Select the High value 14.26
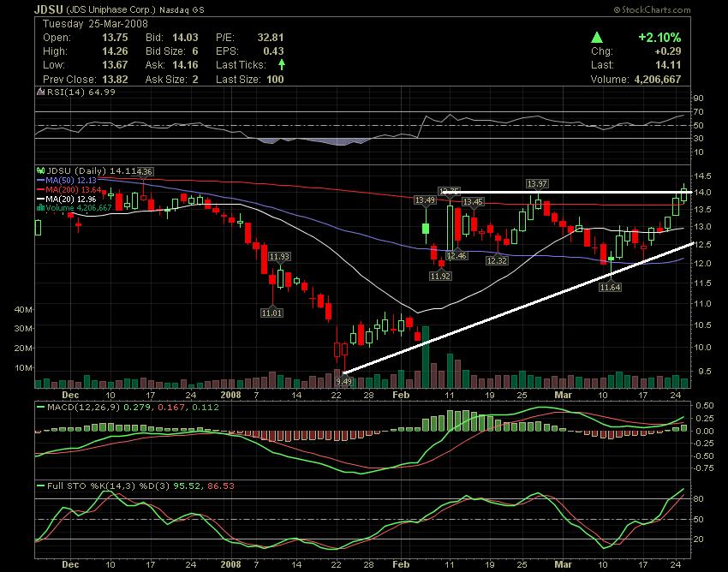Viewport: 728px width, 572px height. 115,51
